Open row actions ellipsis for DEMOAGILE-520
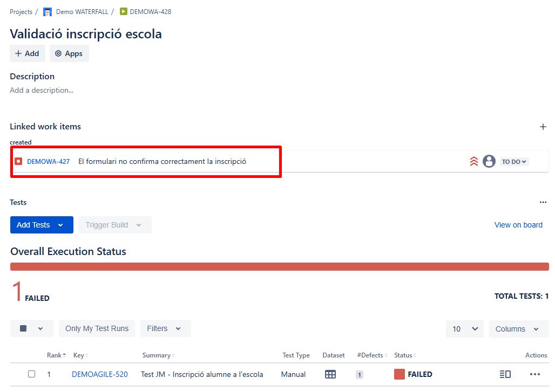The image size is (555, 392). coord(535,374)
